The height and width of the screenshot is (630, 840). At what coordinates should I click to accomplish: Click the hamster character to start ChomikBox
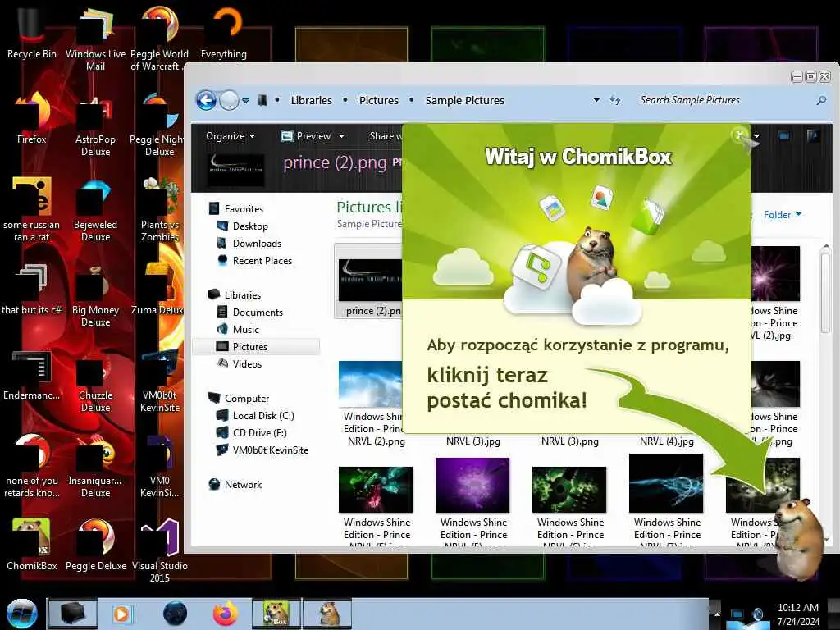(798, 538)
